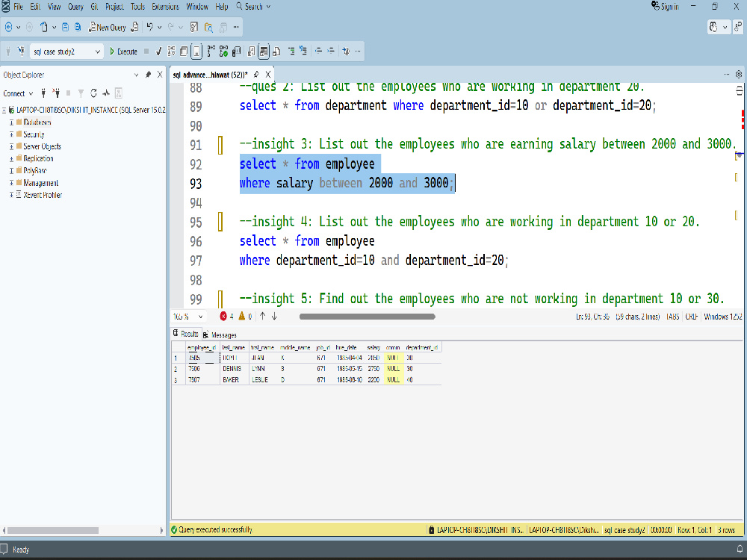Expand the Management folder node
This screenshot has height=560, width=747.
pyautogui.click(x=11, y=183)
